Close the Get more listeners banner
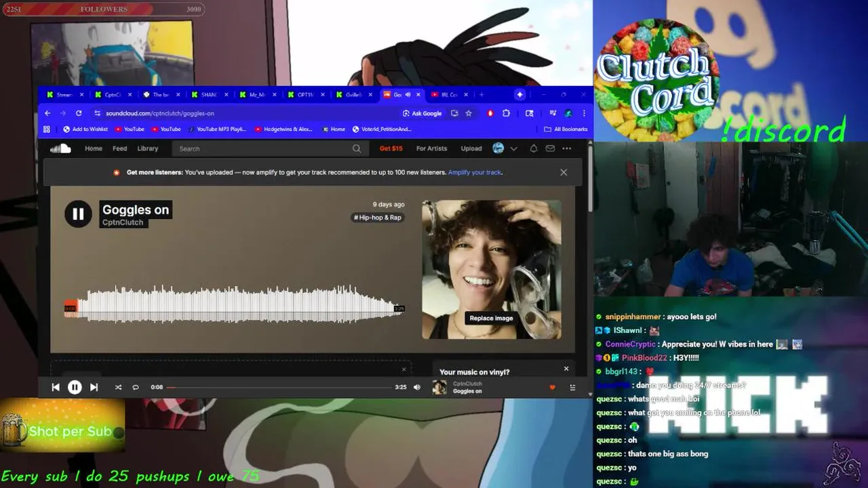 click(x=564, y=172)
